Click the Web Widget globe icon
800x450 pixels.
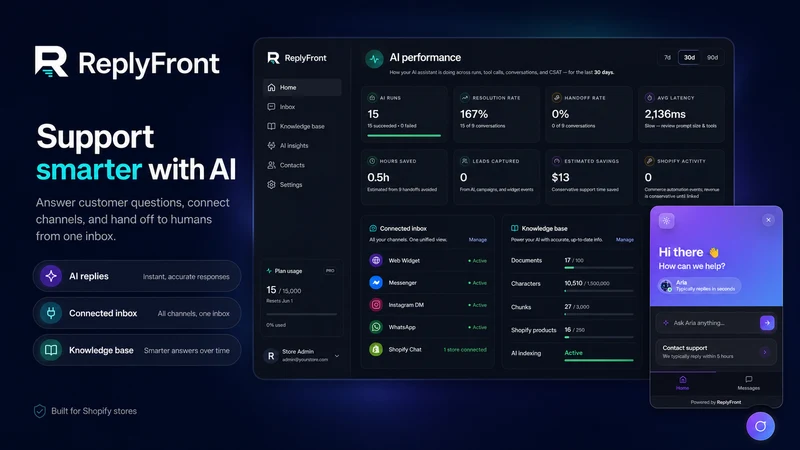pyautogui.click(x=376, y=260)
